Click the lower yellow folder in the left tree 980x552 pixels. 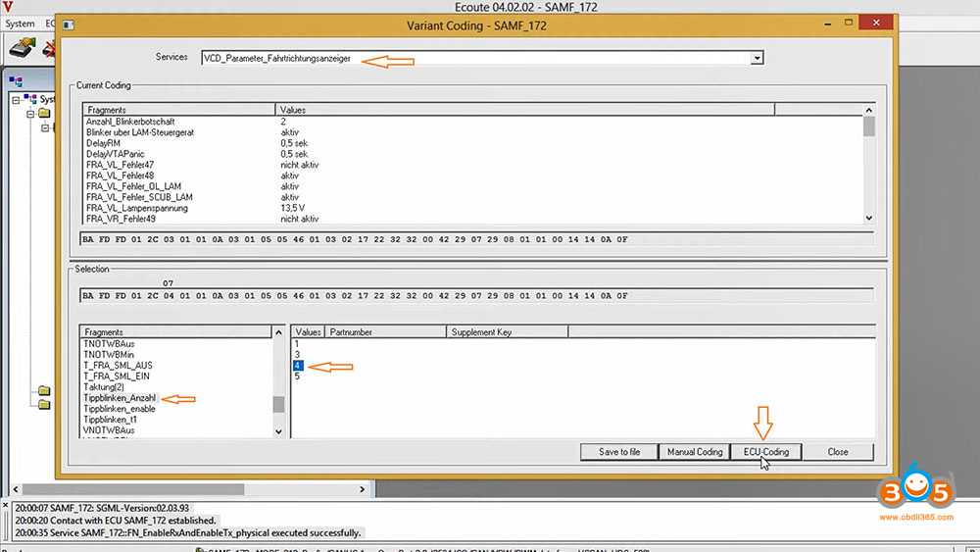43,404
